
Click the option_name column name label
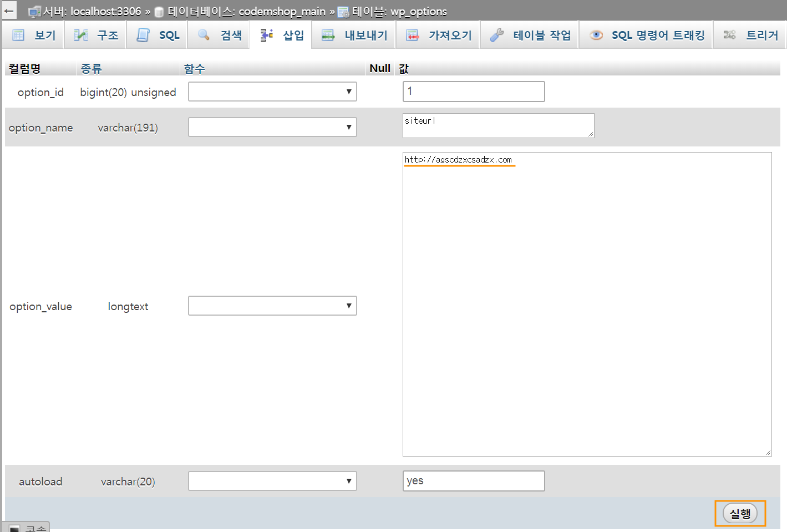click(40, 128)
